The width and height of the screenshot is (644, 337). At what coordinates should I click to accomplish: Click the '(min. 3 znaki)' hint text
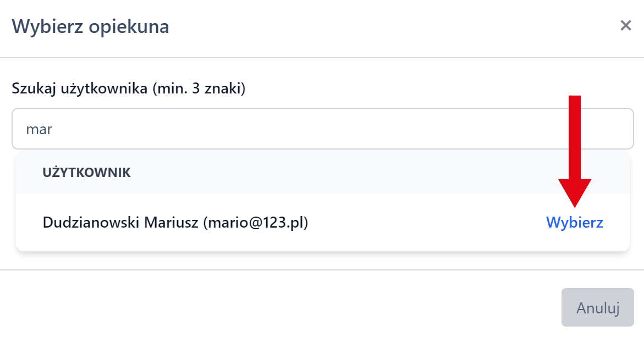tap(199, 89)
